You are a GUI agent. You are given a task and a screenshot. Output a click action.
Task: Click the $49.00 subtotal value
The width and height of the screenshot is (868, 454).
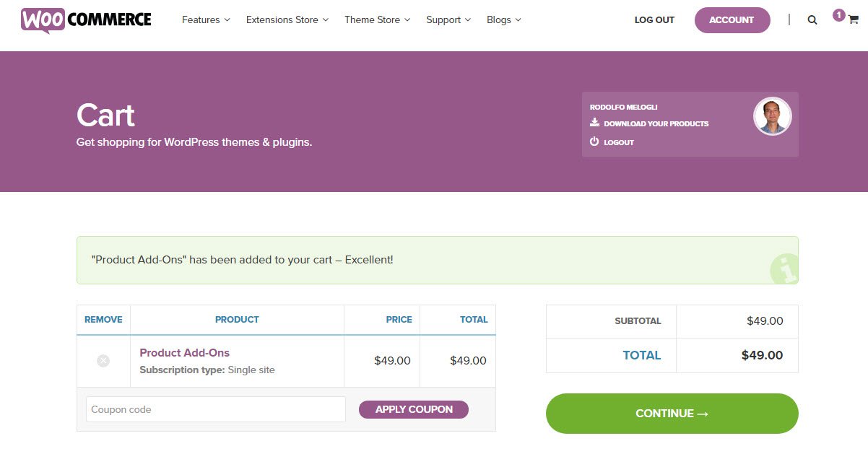click(765, 320)
